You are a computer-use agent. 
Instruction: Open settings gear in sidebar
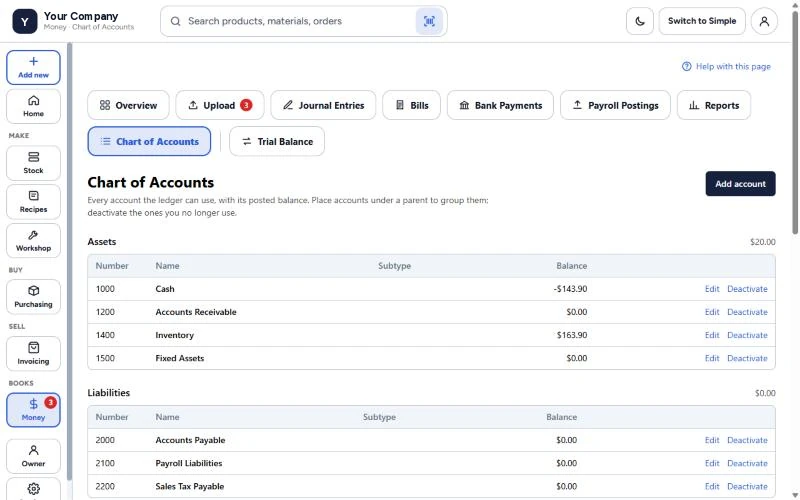click(x=33, y=489)
